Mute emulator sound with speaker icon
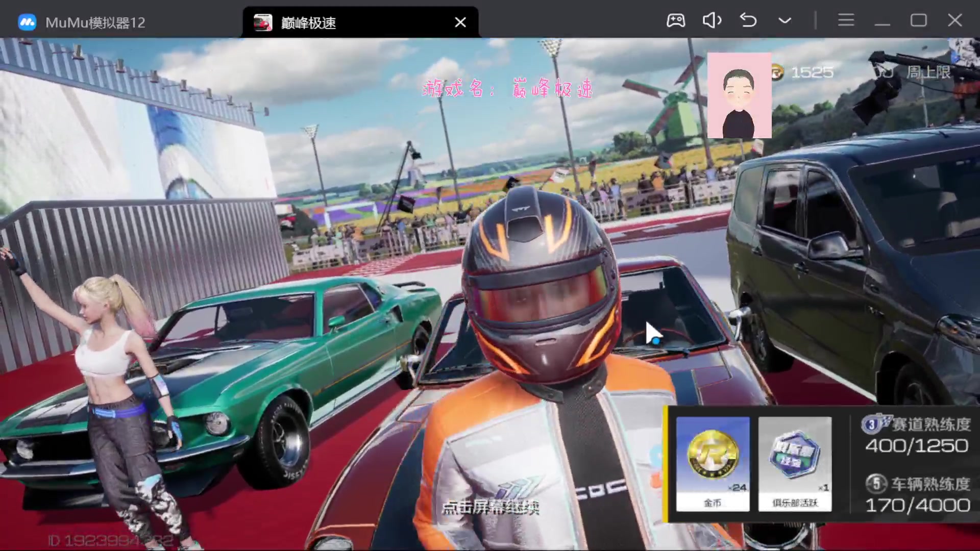Image resolution: width=980 pixels, height=551 pixels. pos(712,20)
